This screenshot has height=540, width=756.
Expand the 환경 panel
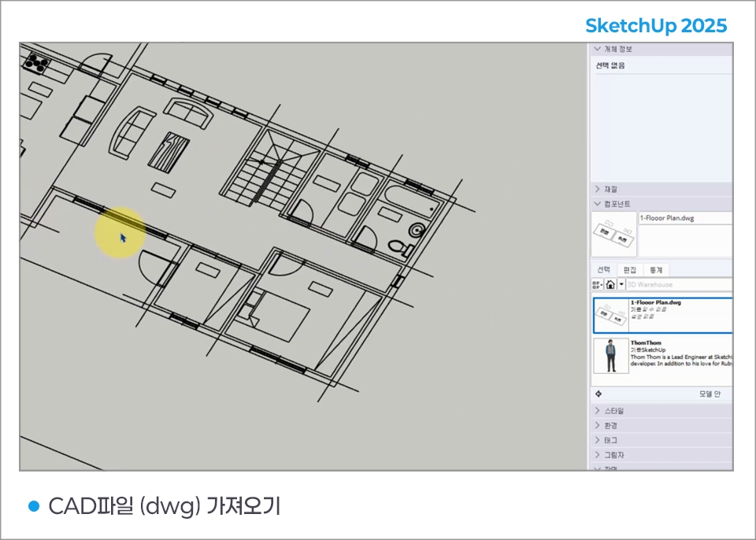coord(661,425)
